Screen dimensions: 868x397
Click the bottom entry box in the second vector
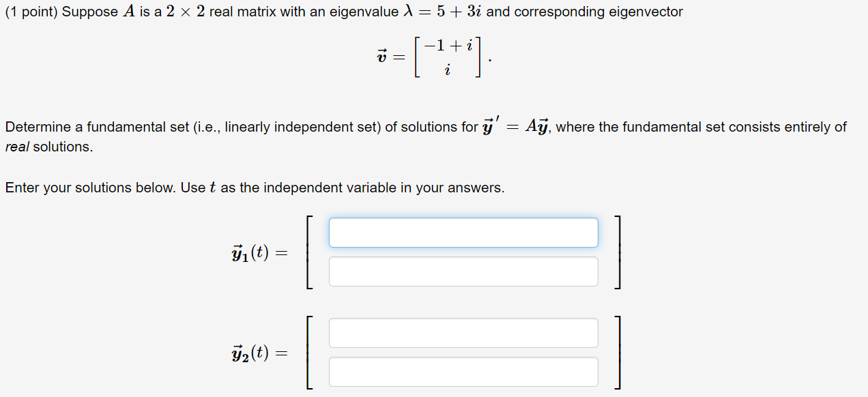(463, 371)
